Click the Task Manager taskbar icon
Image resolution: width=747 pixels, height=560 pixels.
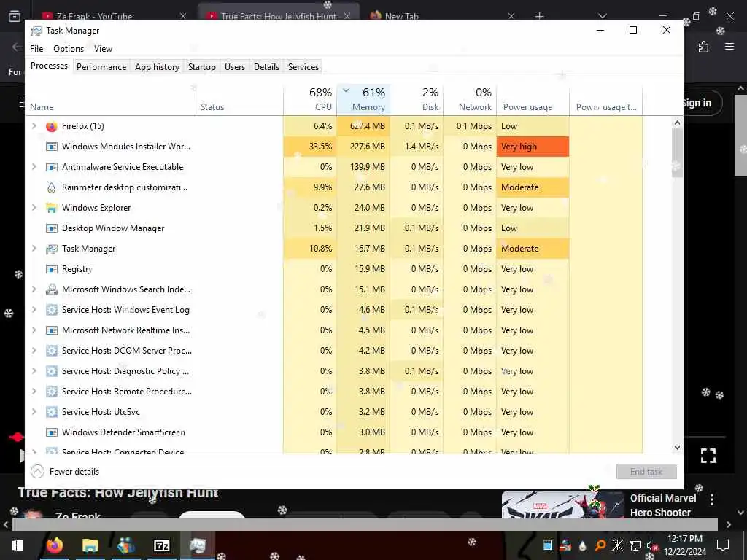[197, 545]
